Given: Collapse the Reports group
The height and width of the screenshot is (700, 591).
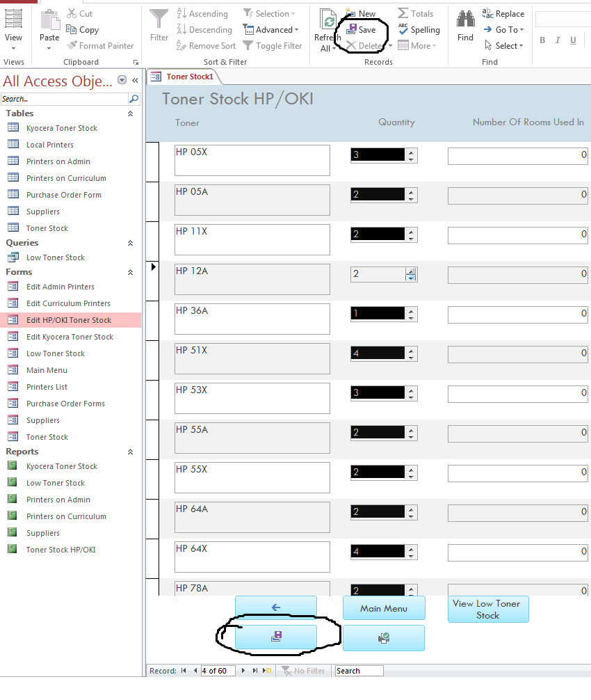Looking at the screenshot, I should click(130, 452).
